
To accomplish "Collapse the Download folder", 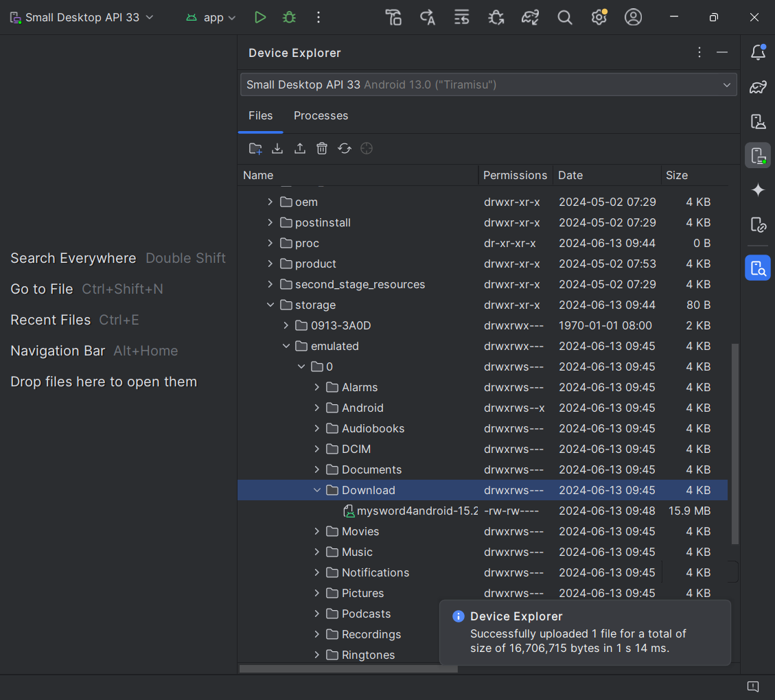I will (317, 490).
